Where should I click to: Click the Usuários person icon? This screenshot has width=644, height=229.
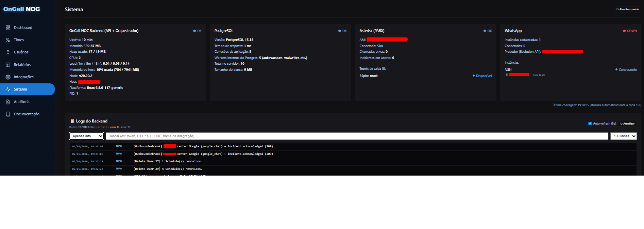tap(8, 52)
